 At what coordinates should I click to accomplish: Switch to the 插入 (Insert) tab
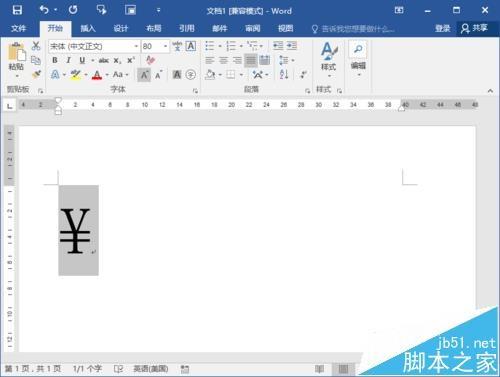pyautogui.click(x=88, y=29)
